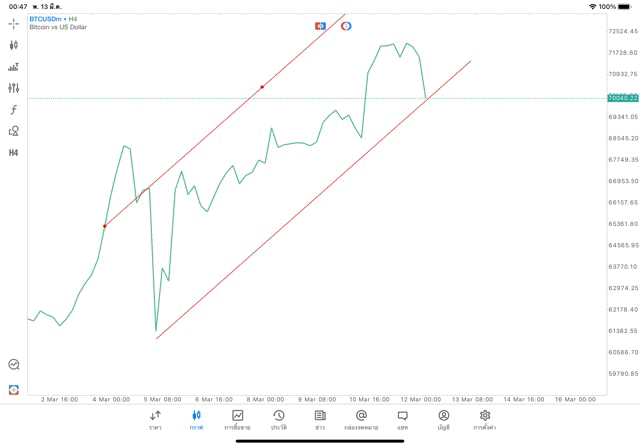The width and height of the screenshot is (640, 447).
Task: Click the current price label 70040.22
Action: click(622, 98)
